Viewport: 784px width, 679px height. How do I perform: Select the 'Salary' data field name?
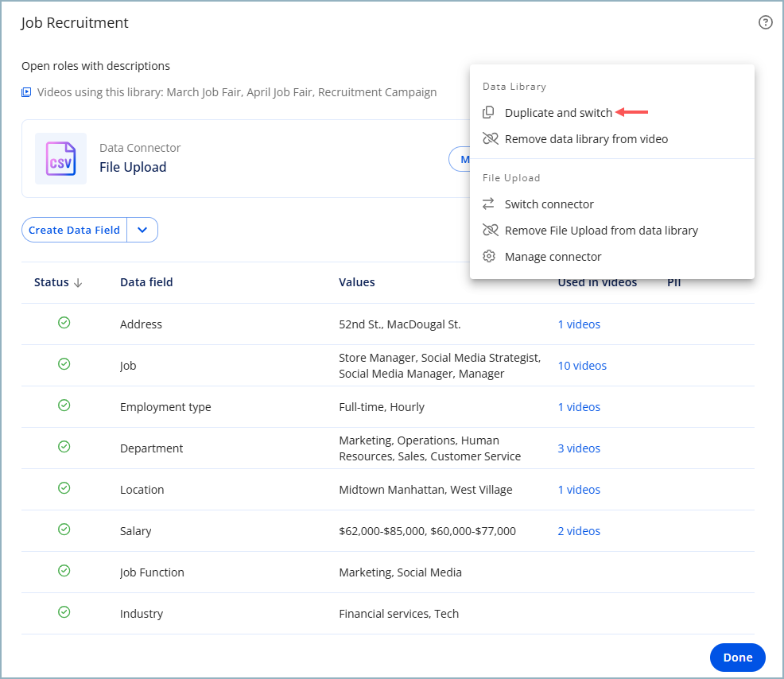(x=135, y=531)
